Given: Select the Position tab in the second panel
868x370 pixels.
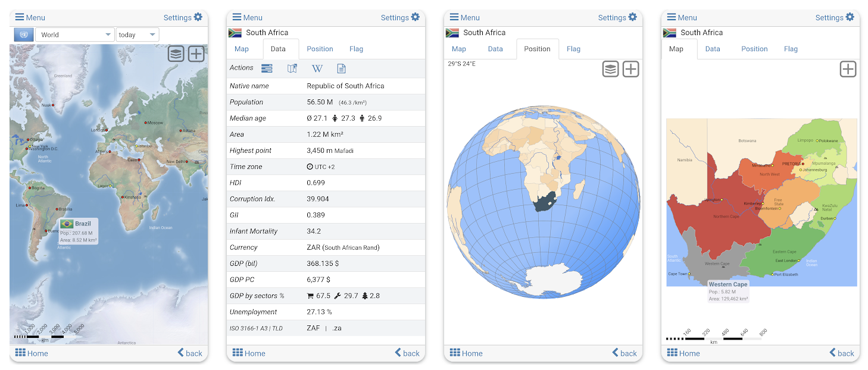Looking at the screenshot, I should pos(320,49).
